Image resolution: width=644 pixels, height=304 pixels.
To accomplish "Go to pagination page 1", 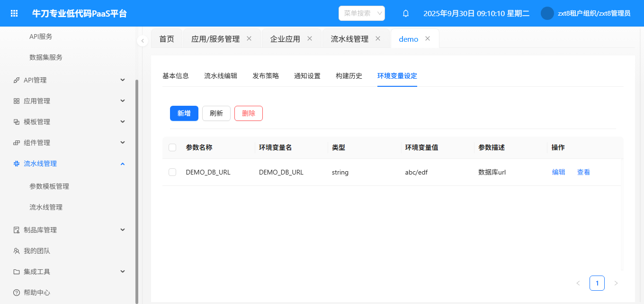I will [597, 283].
